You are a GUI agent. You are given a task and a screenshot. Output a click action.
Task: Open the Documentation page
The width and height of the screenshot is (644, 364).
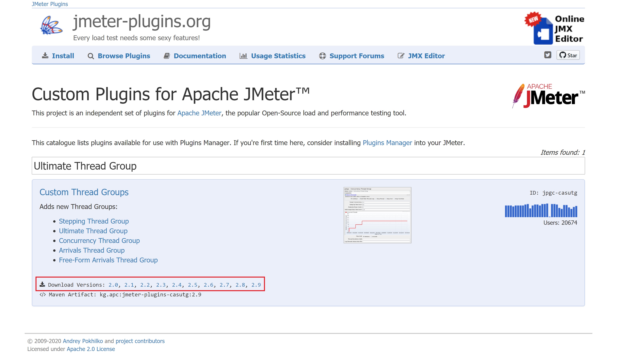tap(200, 56)
